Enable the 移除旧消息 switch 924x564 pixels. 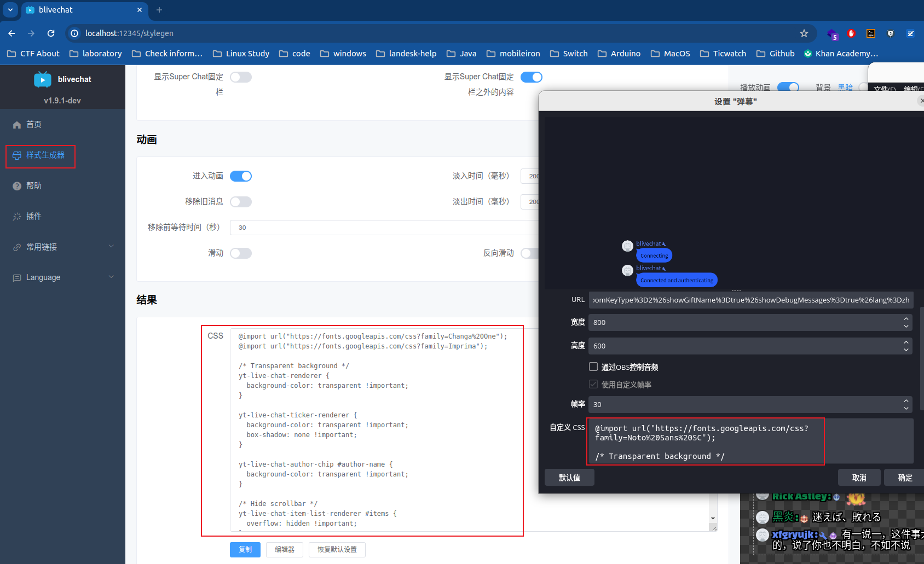click(x=241, y=202)
